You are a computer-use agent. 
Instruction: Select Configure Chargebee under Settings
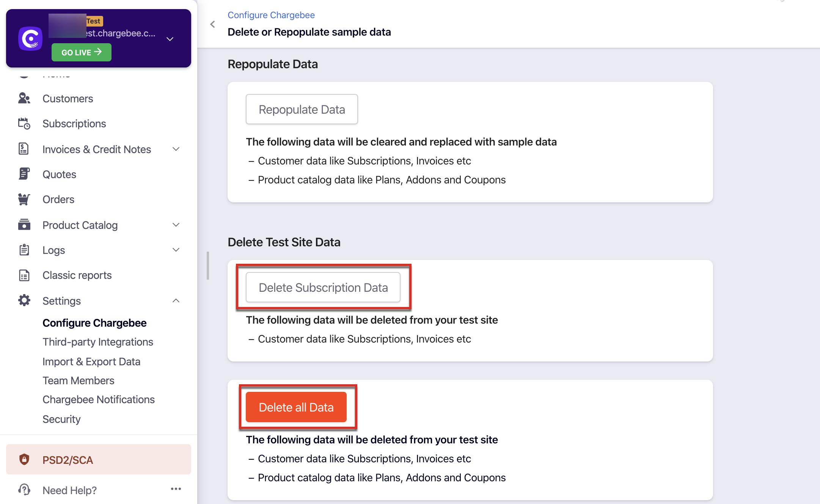(x=94, y=323)
